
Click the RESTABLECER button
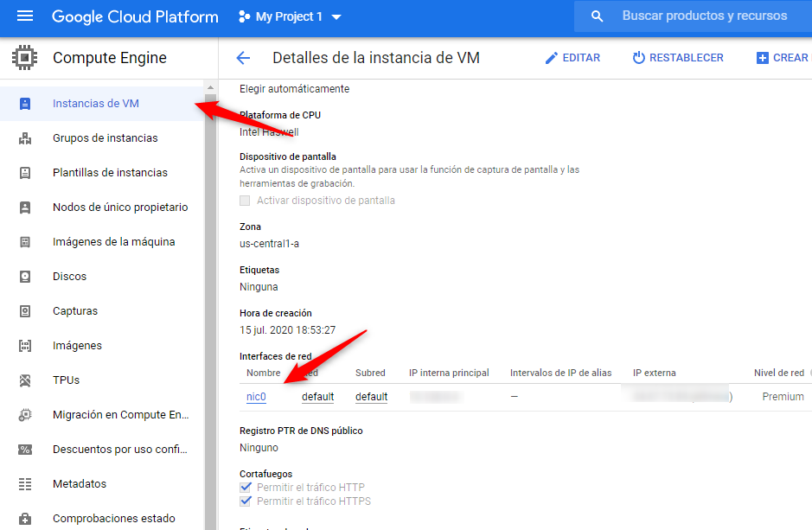678,58
